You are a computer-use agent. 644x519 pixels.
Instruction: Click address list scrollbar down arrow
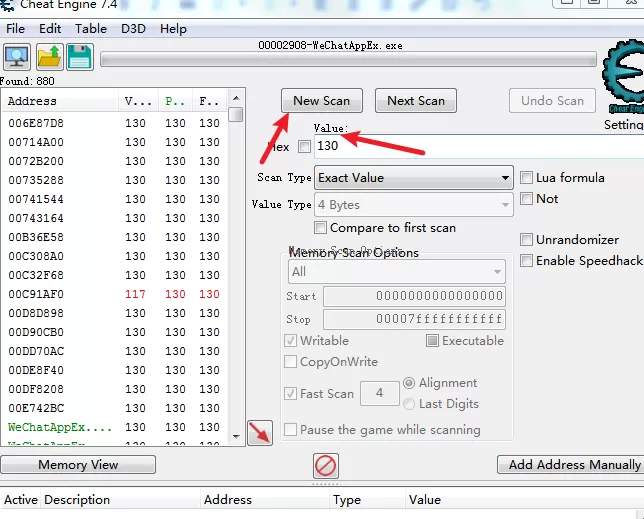(x=236, y=436)
